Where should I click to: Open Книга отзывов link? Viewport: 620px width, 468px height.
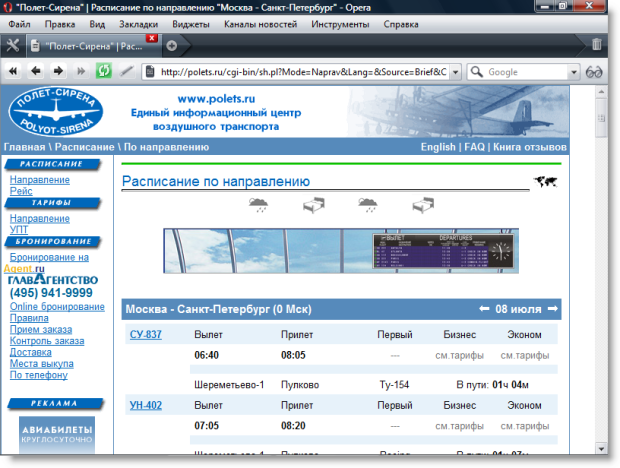coord(529,147)
